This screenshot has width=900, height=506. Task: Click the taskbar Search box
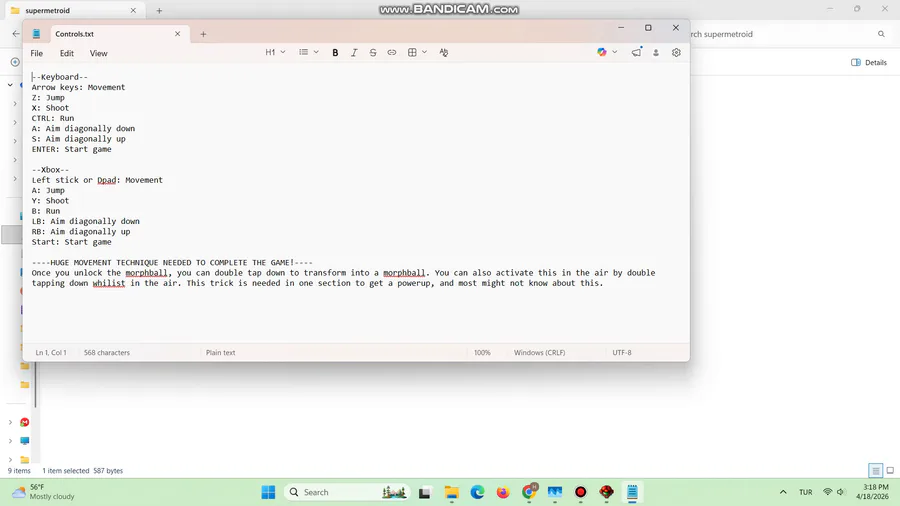347,492
